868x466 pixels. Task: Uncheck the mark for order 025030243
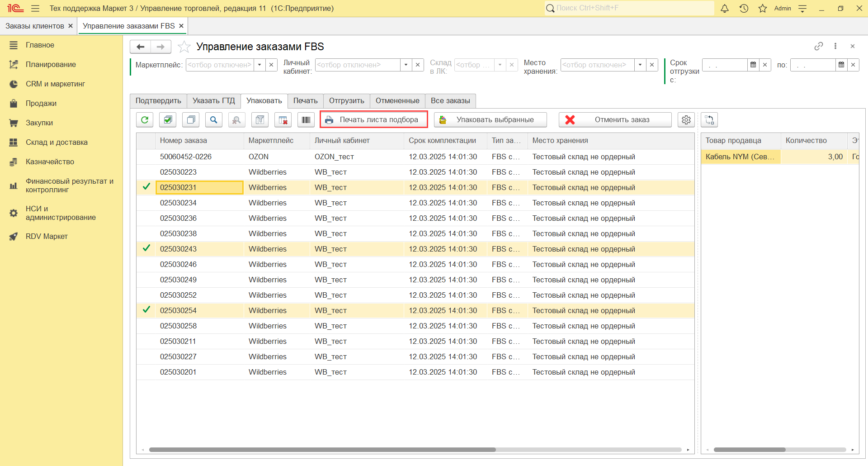tap(146, 248)
